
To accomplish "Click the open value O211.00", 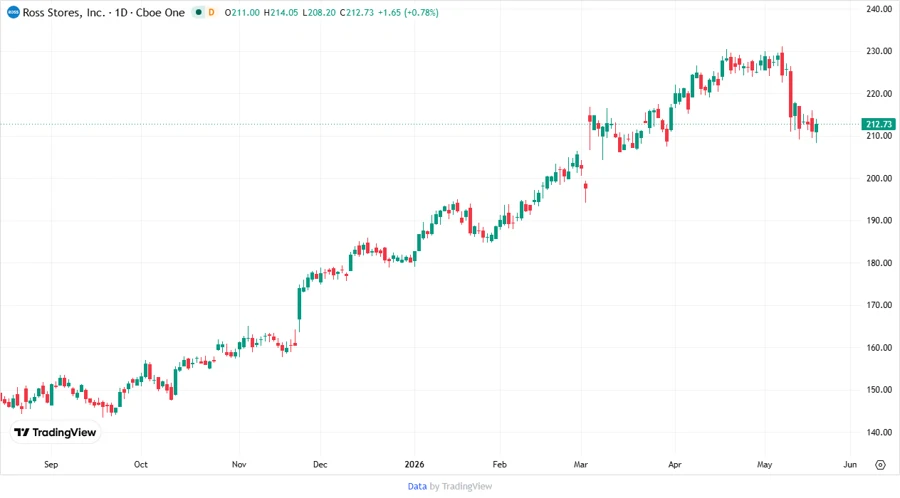I will point(242,12).
